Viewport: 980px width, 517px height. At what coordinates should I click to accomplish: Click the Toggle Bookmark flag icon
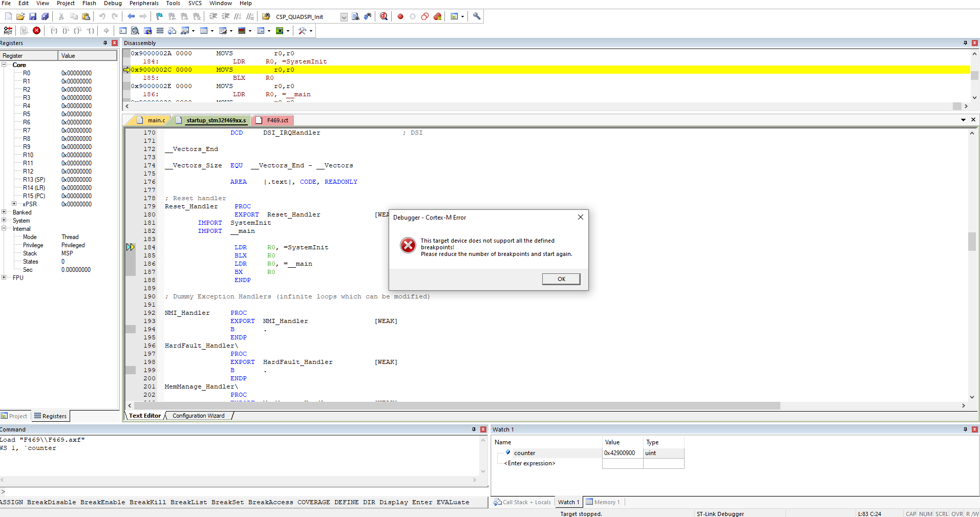coord(159,16)
